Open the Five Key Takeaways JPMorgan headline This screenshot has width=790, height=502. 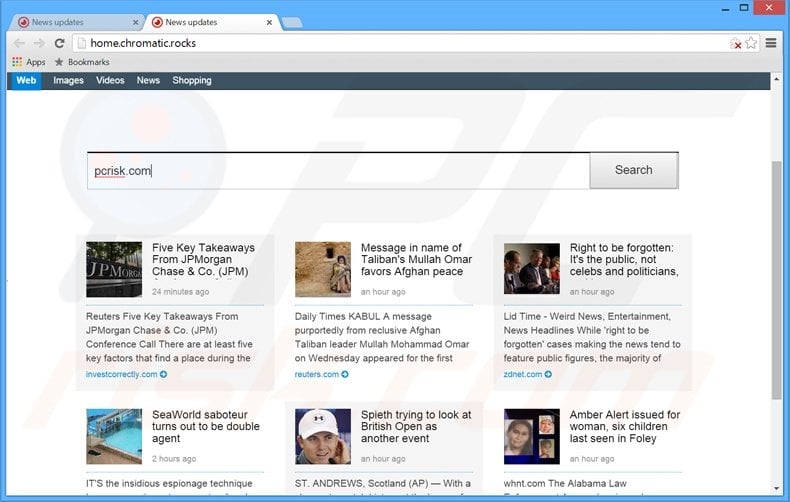point(204,260)
